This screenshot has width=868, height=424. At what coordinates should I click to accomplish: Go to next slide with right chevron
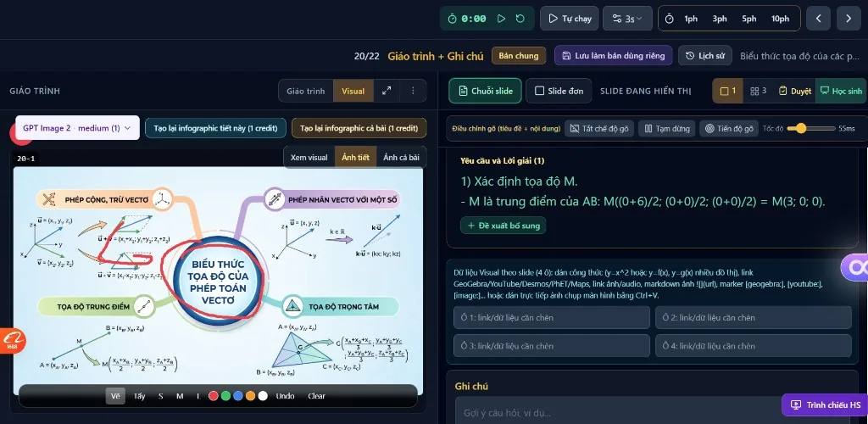pos(848,19)
